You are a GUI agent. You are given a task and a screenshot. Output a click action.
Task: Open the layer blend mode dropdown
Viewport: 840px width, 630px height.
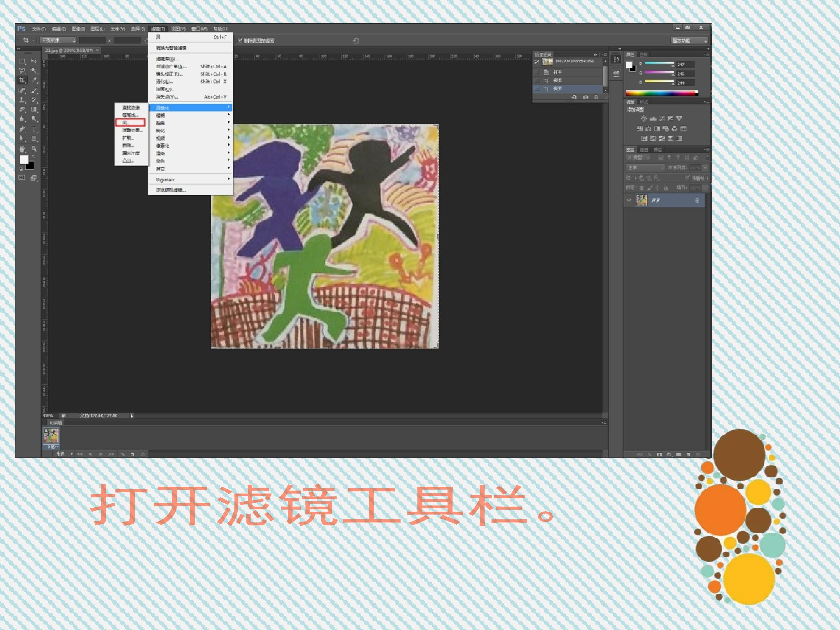[x=645, y=167]
